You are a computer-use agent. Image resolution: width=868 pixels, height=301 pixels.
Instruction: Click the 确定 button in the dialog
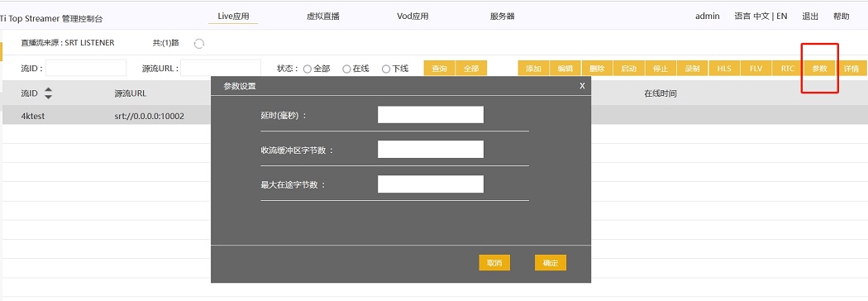click(551, 263)
